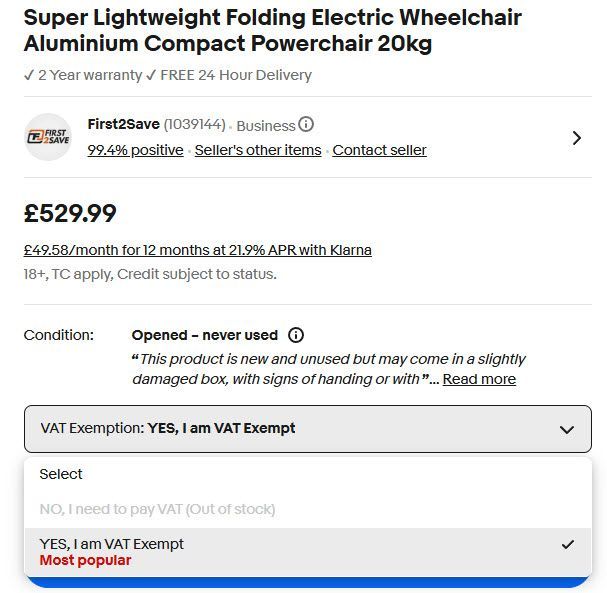Screen dimensions: 607x593
Task: Open the Klarna monthly payment offer link
Action: [x=198, y=250]
